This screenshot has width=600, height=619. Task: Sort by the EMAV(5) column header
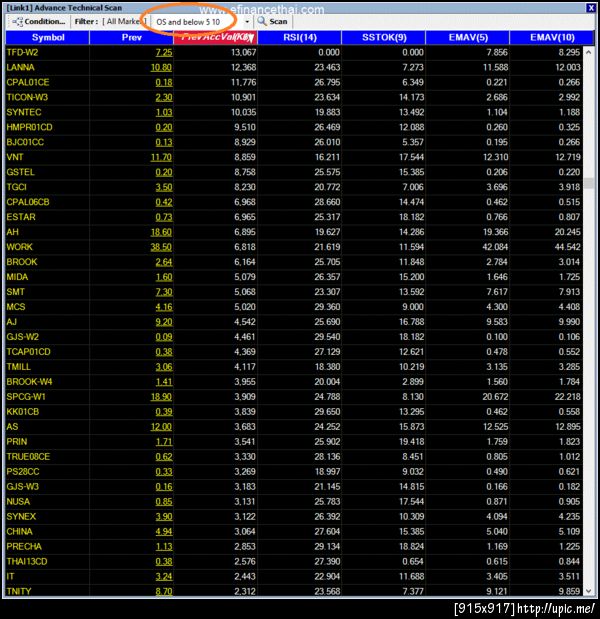(x=468, y=38)
